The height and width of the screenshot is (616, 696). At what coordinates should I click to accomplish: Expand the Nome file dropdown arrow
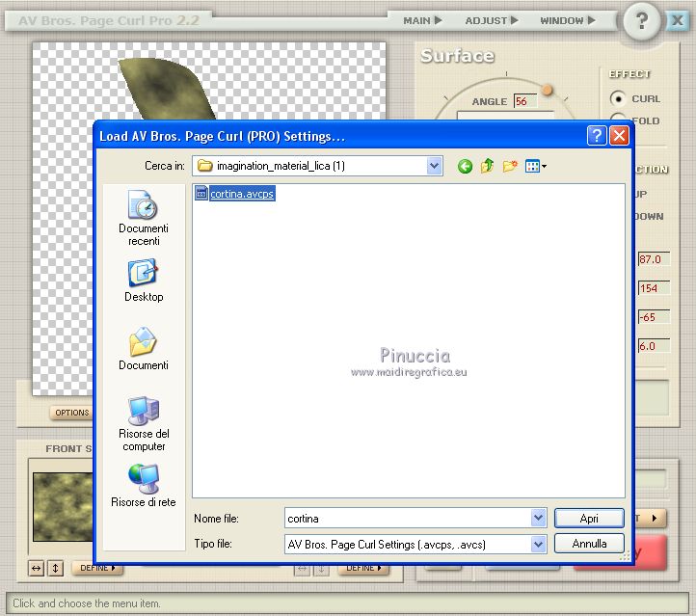click(538, 518)
